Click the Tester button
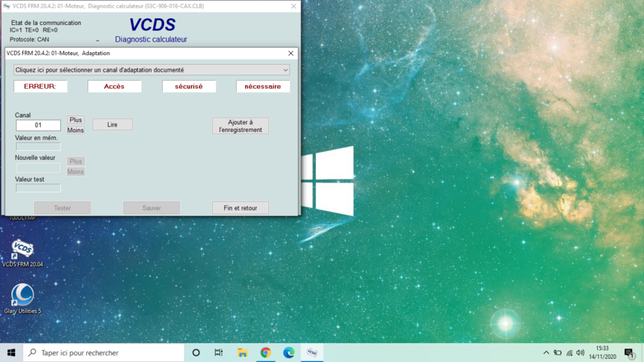 click(x=63, y=208)
